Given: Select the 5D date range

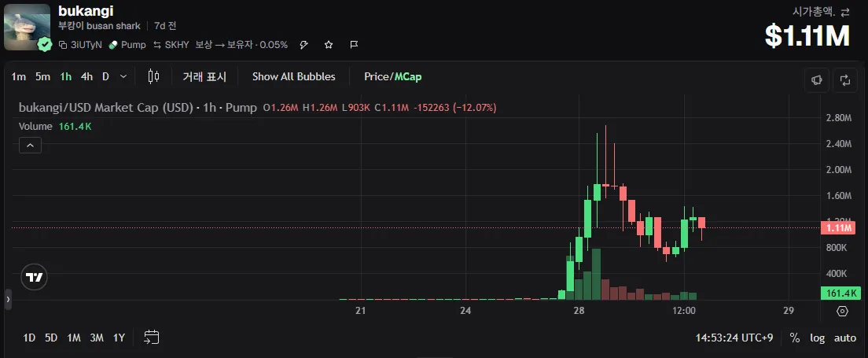Looking at the screenshot, I should (x=51, y=338).
